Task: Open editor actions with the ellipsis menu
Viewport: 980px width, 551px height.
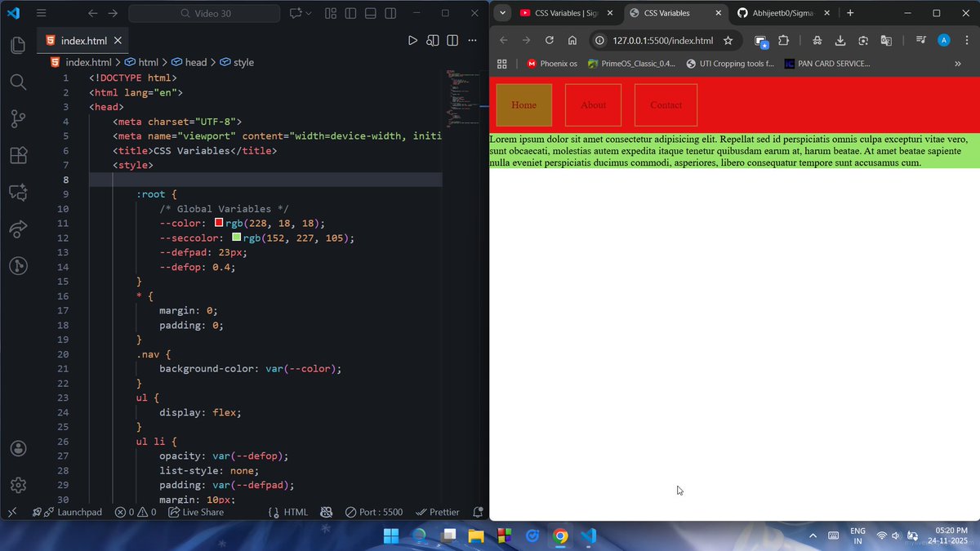Action: coord(472,39)
